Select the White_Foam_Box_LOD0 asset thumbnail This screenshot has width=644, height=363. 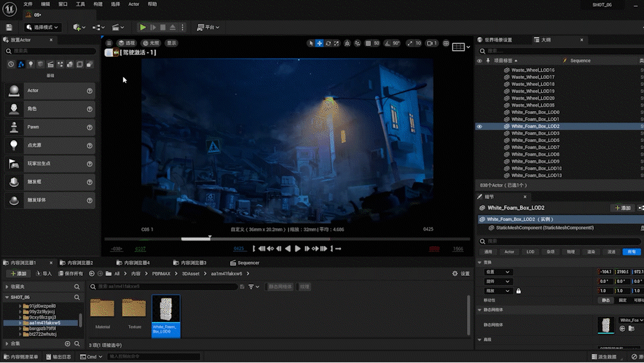click(166, 316)
